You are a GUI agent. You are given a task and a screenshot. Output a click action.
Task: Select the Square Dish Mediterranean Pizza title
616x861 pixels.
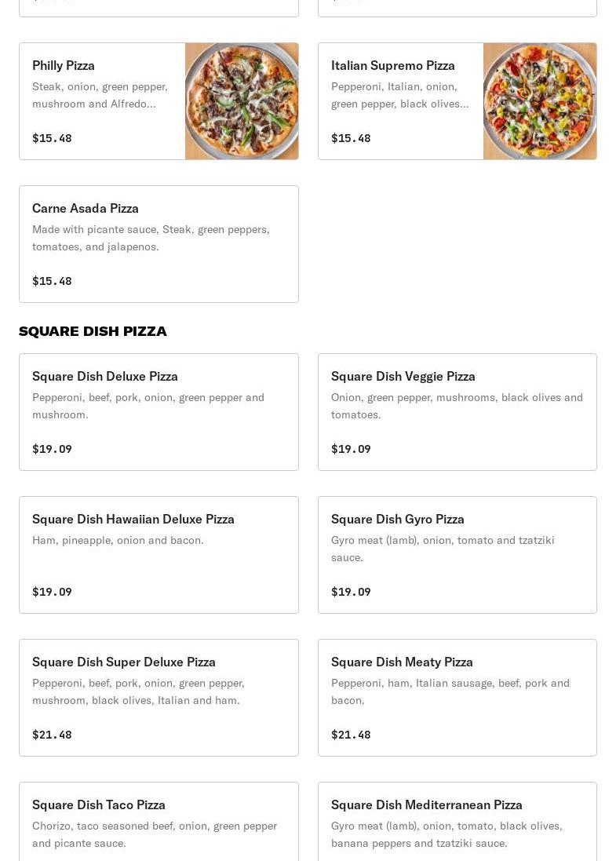[x=427, y=804]
